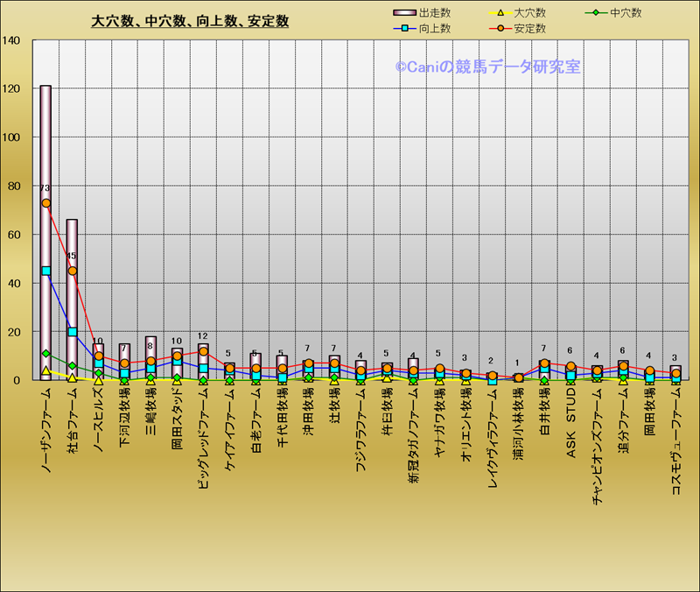700x592 pixels.
Task: Select the cyan 向上数 marker for ノーザンファーム
Action: [45, 271]
